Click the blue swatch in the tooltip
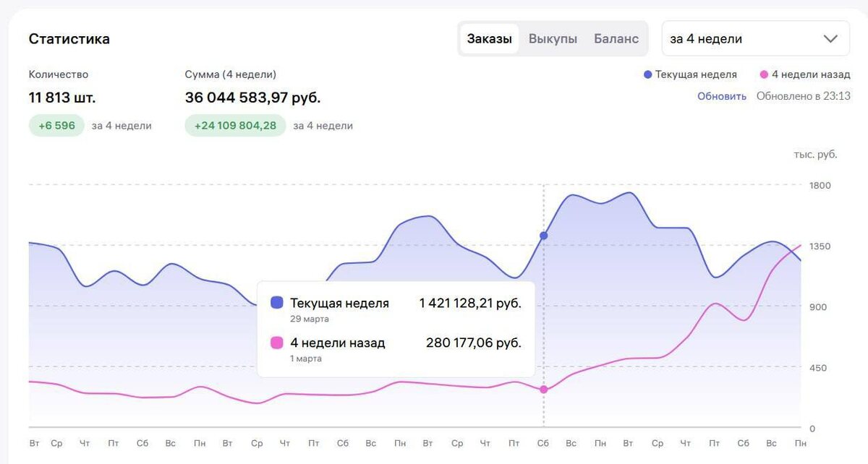 tap(277, 303)
